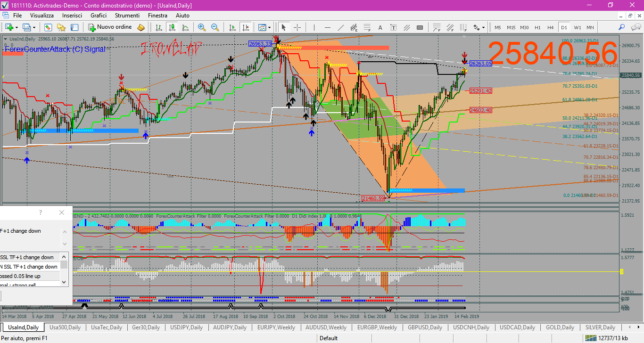Zoom in on the chart
644x343 pixels.
pos(202,27)
